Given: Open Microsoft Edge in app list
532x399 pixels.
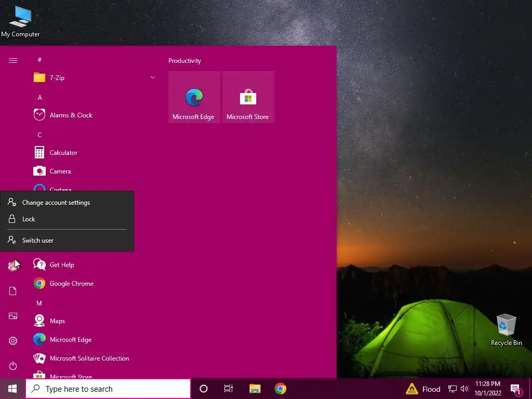Looking at the screenshot, I should point(95,340).
